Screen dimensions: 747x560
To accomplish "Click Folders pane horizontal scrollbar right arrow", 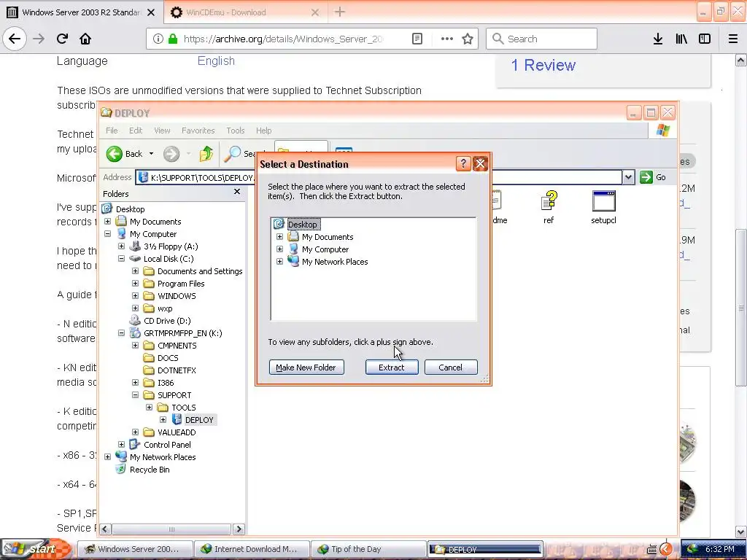I will coord(239,529).
